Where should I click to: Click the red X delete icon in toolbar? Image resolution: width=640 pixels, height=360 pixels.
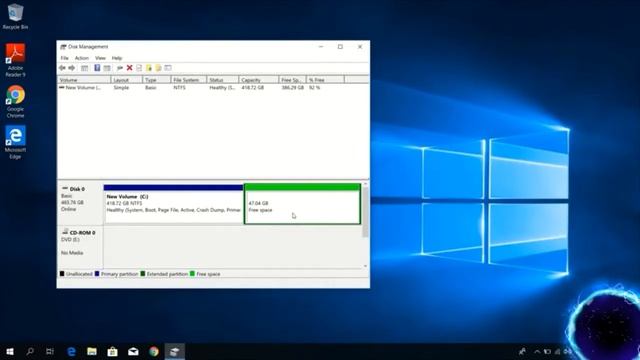click(x=129, y=68)
